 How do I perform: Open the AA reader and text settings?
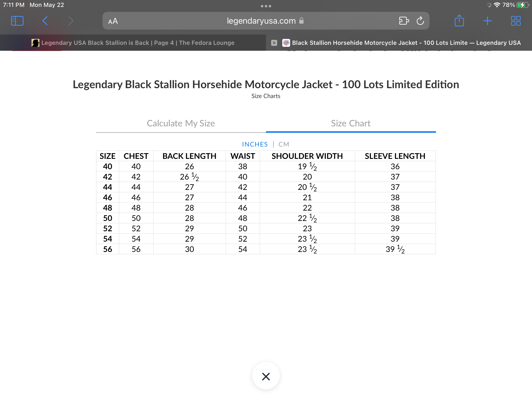pyautogui.click(x=113, y=21)
